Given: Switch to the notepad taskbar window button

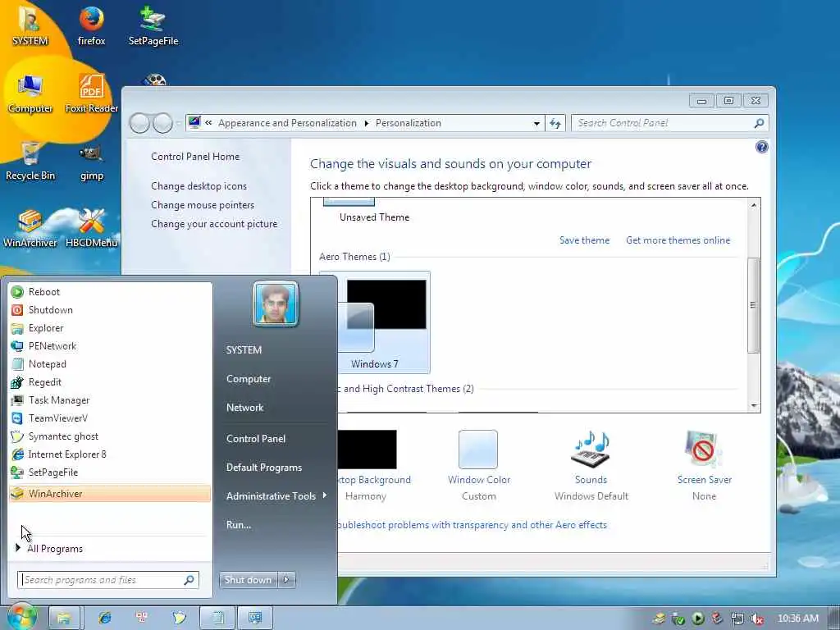Looking at the screenshot, I should [x=217, y=619].
